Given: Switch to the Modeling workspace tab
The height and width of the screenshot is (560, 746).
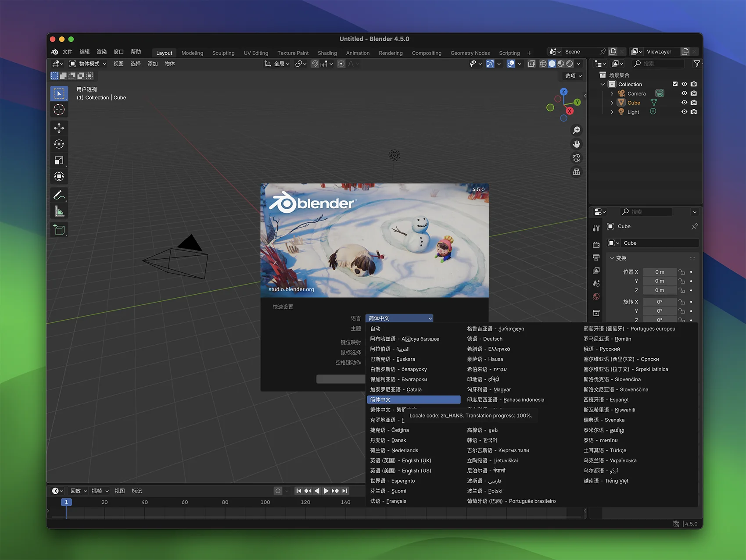Looking at the screenshot, I should coord(192,53).
